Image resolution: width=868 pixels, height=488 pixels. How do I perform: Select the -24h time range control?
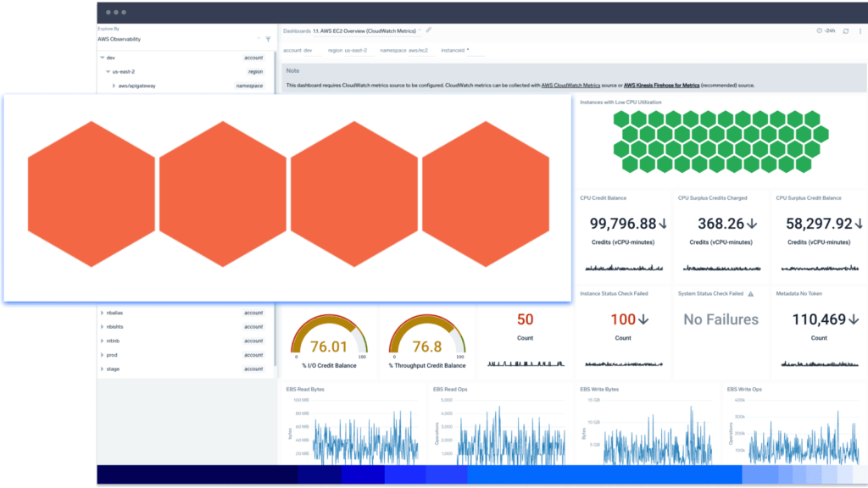click(x=830, y=30)
